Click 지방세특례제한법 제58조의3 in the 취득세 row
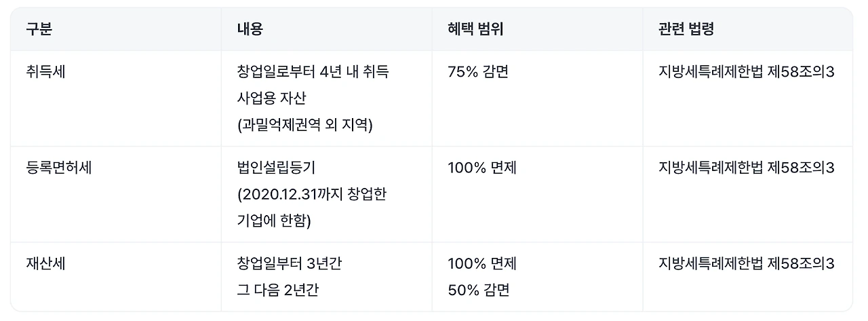 coord(746,71)
